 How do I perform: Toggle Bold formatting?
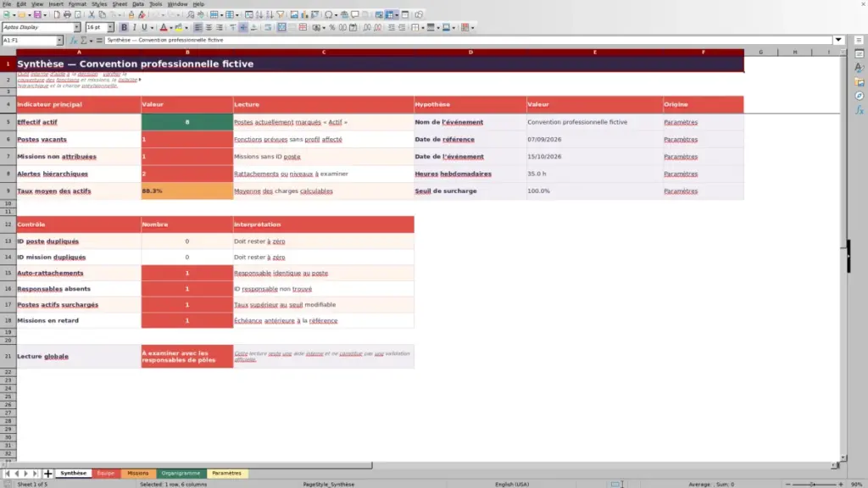[x=124, y=28]
